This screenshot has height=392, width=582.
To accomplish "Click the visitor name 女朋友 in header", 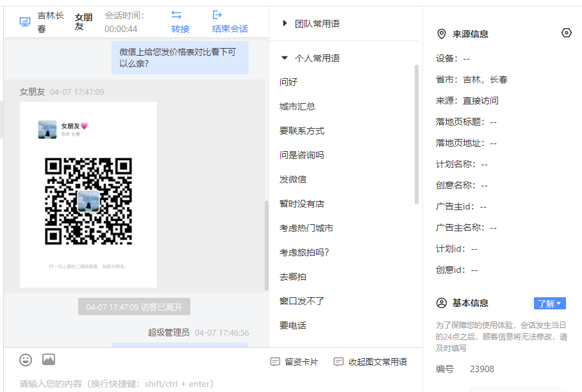I will pyautogui.click(x=83, y=22).
